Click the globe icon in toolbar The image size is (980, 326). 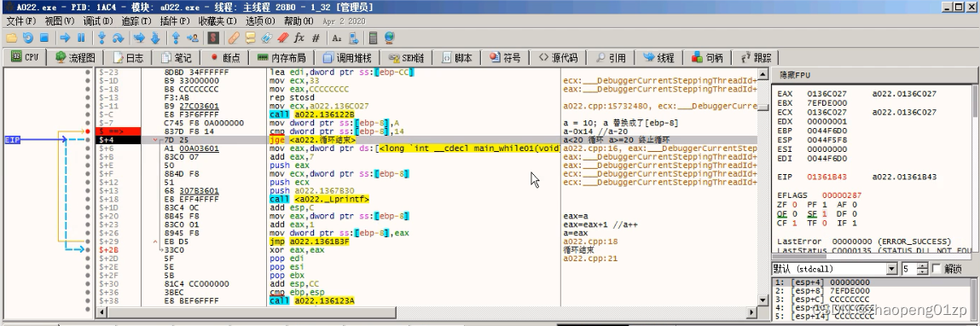(x=390, y=38)
